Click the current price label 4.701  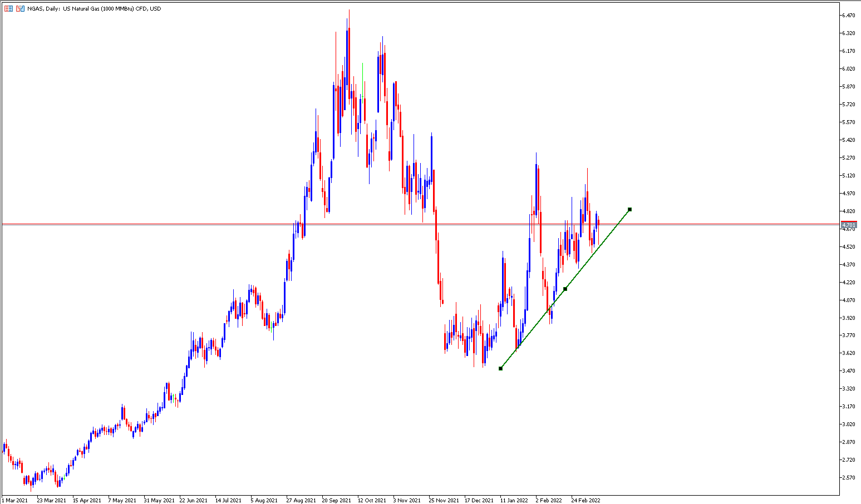[849, 225]
